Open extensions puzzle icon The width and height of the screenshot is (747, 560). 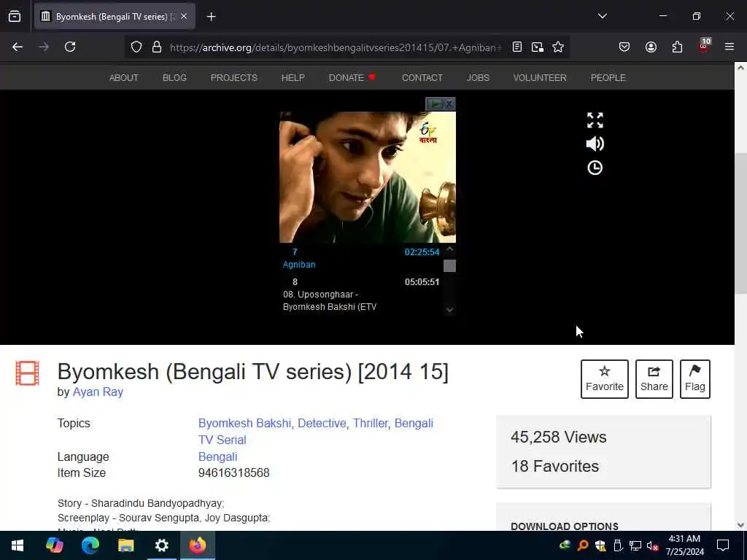tap(677, 47)
